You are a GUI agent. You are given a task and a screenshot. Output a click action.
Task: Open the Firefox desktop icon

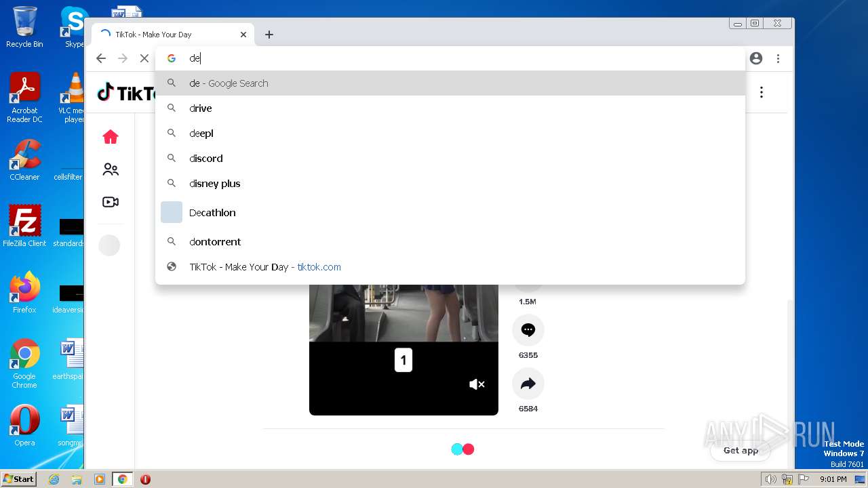coord(24,293)
